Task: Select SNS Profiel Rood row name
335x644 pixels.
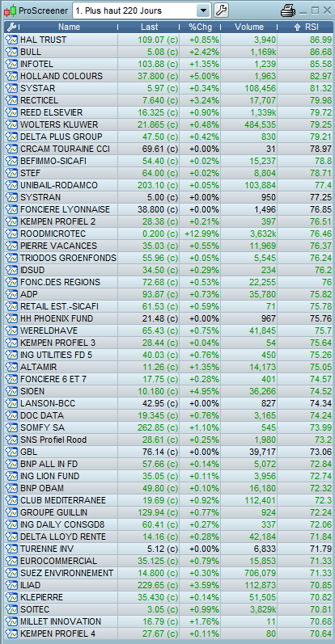Action: tap(53, 440)
